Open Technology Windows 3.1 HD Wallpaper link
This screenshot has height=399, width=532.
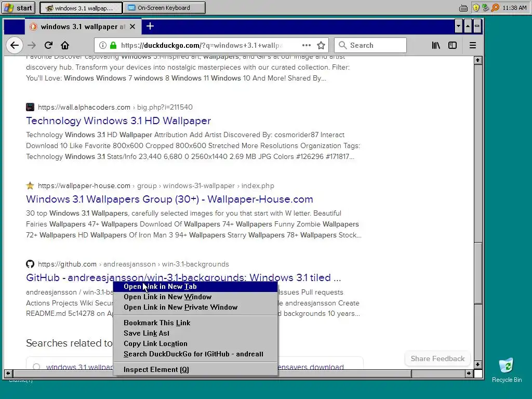118,121
